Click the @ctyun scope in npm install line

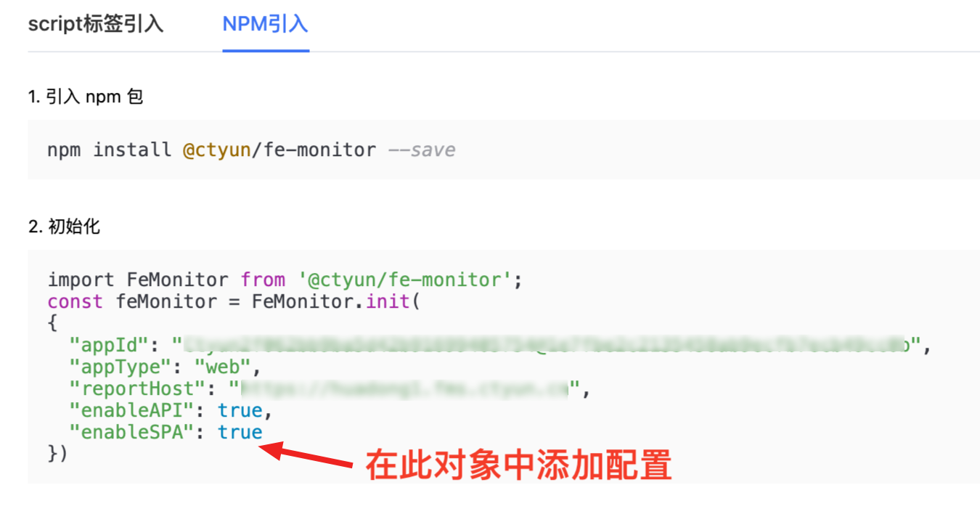click(216, 150)
